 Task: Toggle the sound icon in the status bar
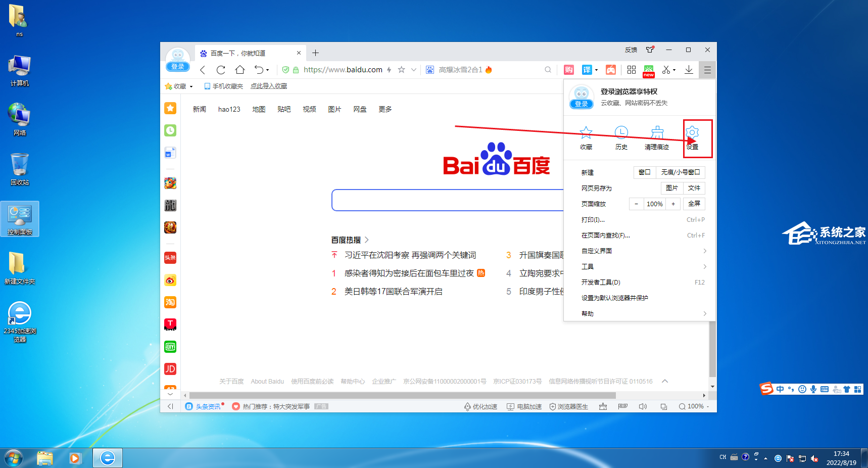point(643,406)
